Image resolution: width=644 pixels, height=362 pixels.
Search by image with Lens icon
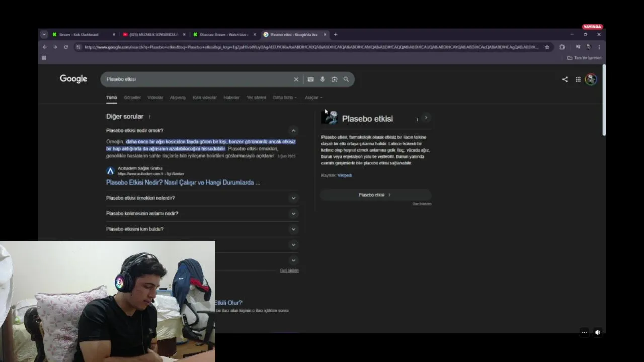[x=334, y=79]
